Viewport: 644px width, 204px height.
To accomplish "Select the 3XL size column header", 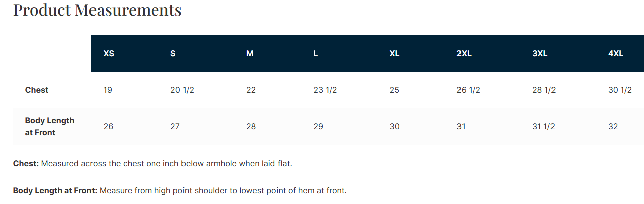I will pyautogui.click(x=540, y=53).
